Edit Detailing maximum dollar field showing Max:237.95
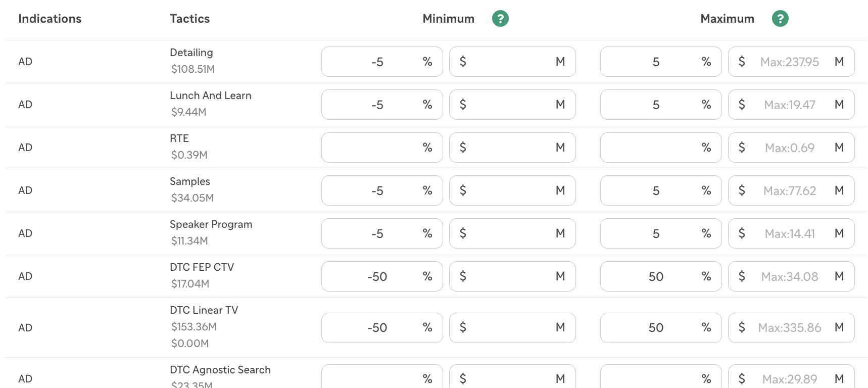 [791, 62]
